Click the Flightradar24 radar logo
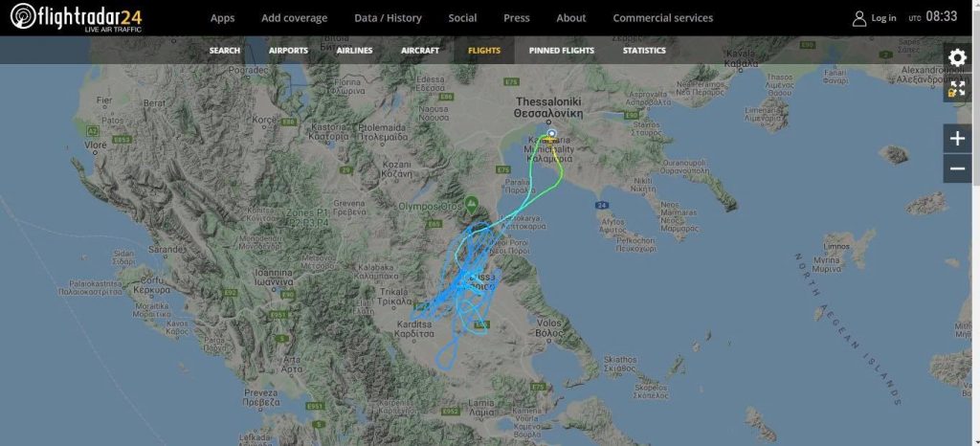The image size is (980, 446). coord(23,16)
